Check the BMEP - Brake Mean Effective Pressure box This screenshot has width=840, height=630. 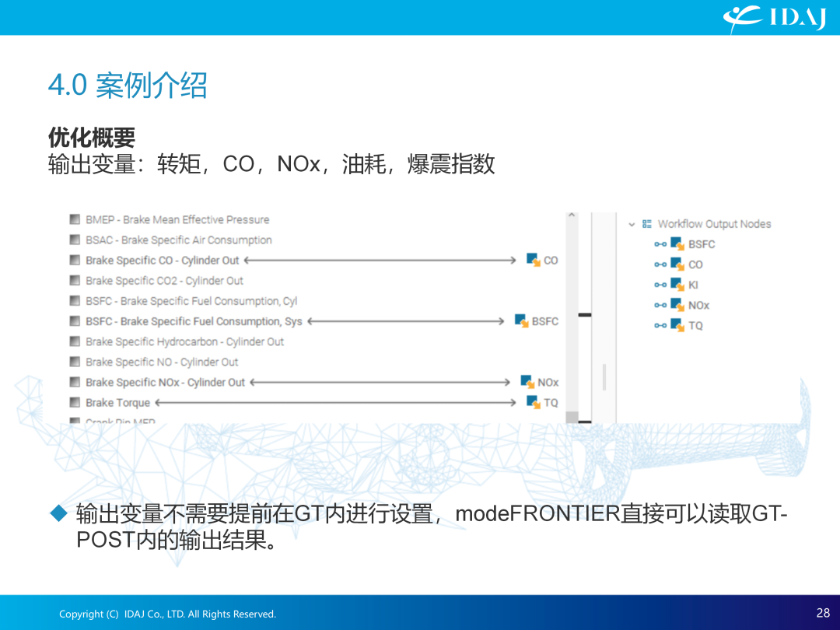[x=75, y=219]
